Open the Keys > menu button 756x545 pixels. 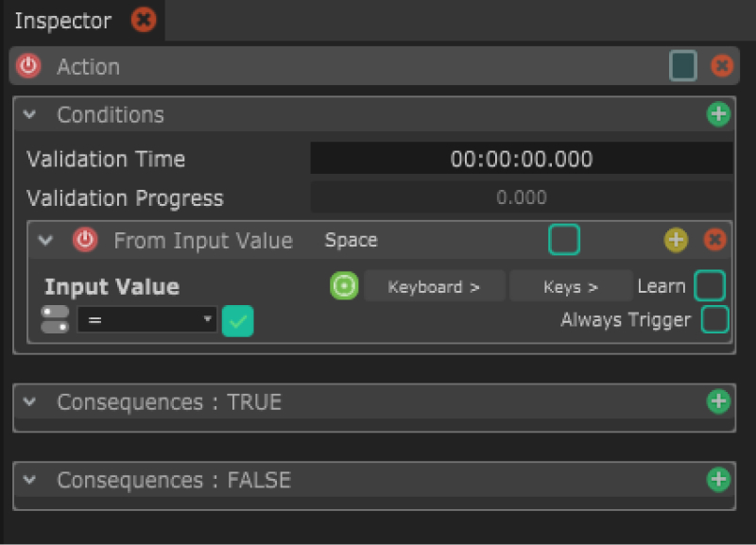[571, 286]
